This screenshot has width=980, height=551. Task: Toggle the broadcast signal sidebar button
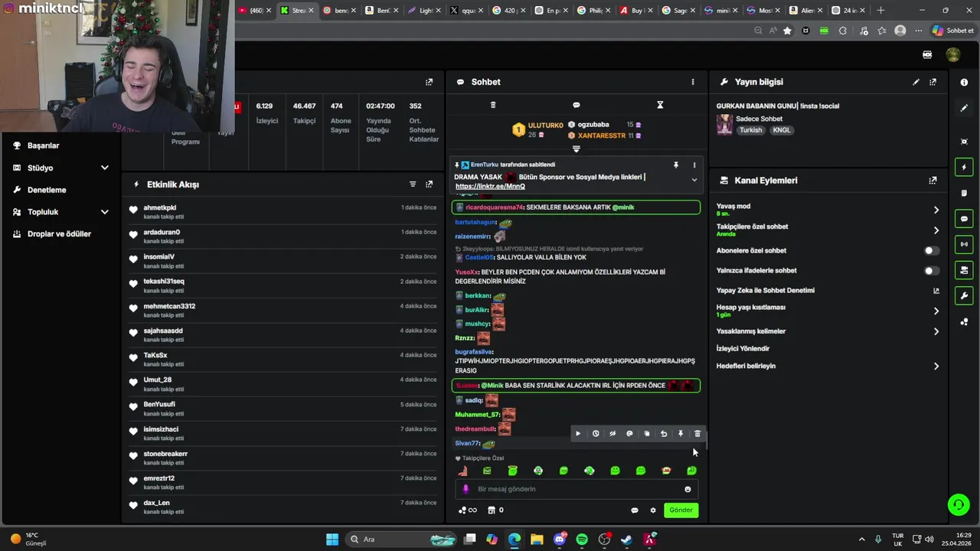pyautogui.click(x=964, y=245)
